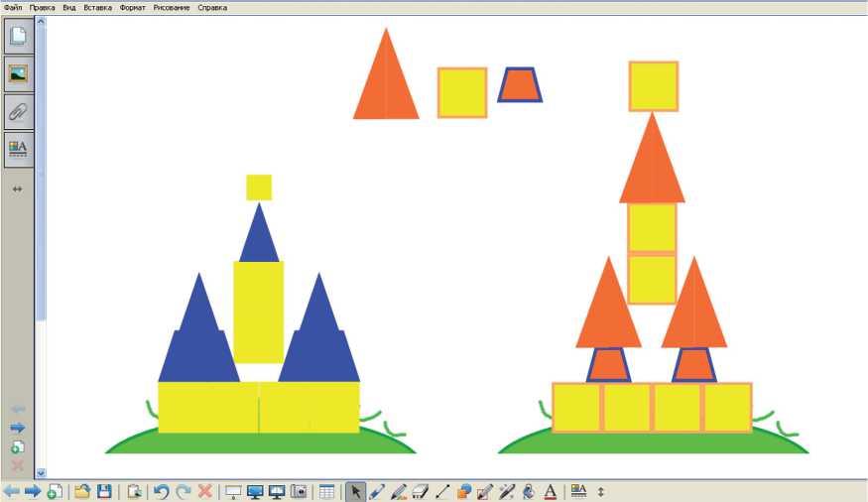The image size is (868, 502).
Task: Choose the Fill bucket tool
Action: (529, 491)
